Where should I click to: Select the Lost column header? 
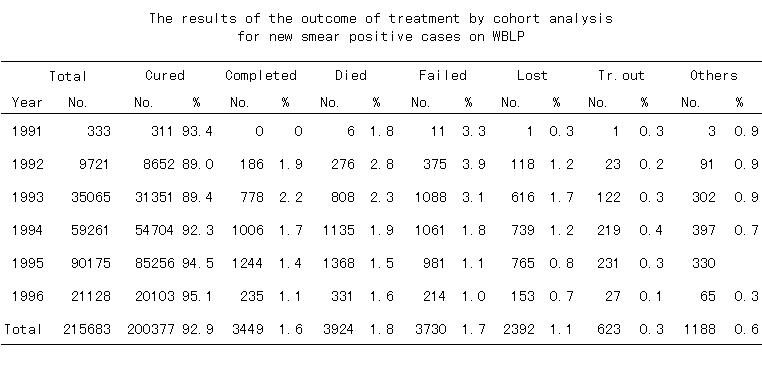tap(532, 75)
